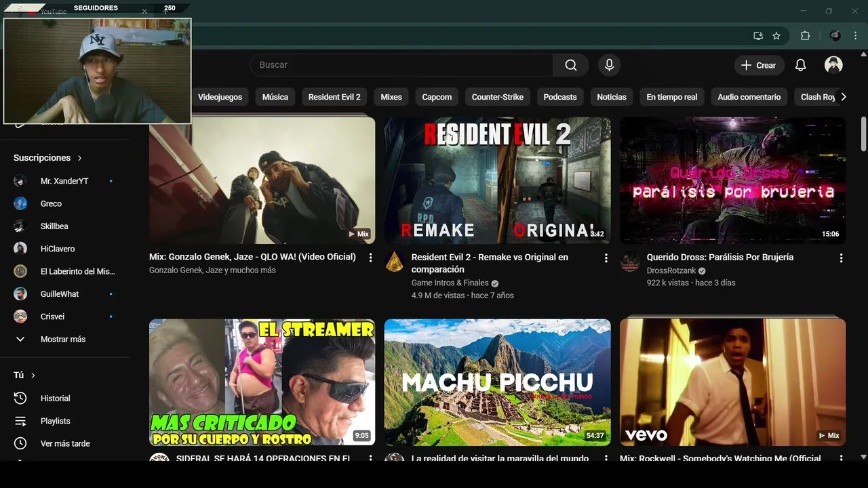Expand the Suscripciones section chevron
Image resolution: width=868 pixels, height=488 pixels.
79,158
